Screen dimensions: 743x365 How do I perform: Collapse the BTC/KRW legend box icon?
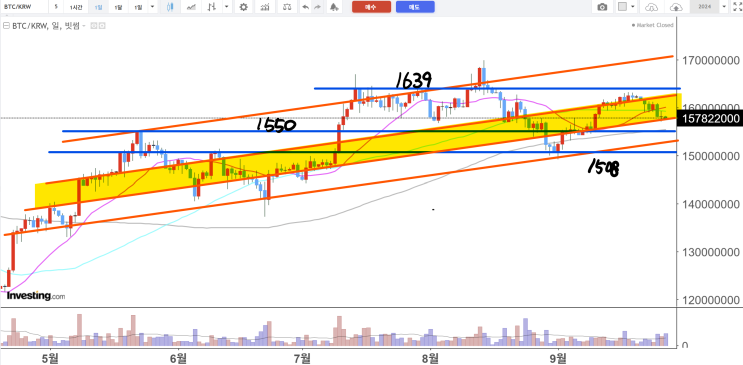(x=5, y=26)
